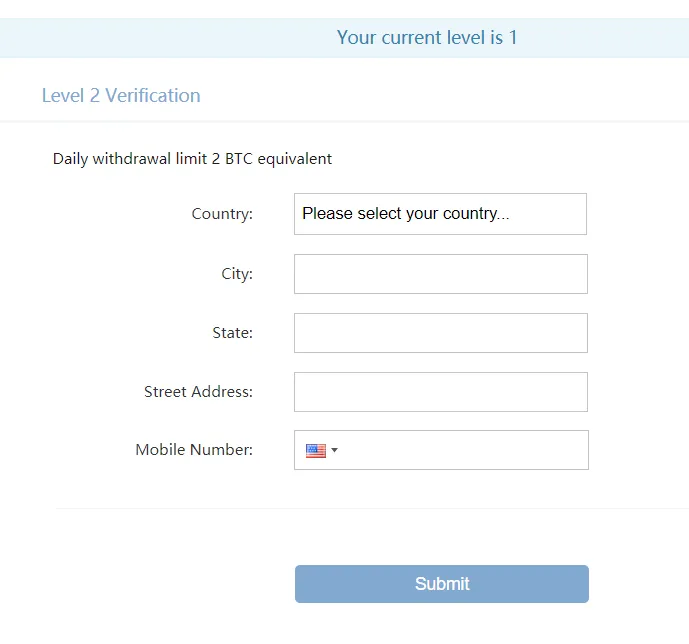This screenshot has height=644, width=689.
Task: Click the State label
Action: [x=233, y=333]
